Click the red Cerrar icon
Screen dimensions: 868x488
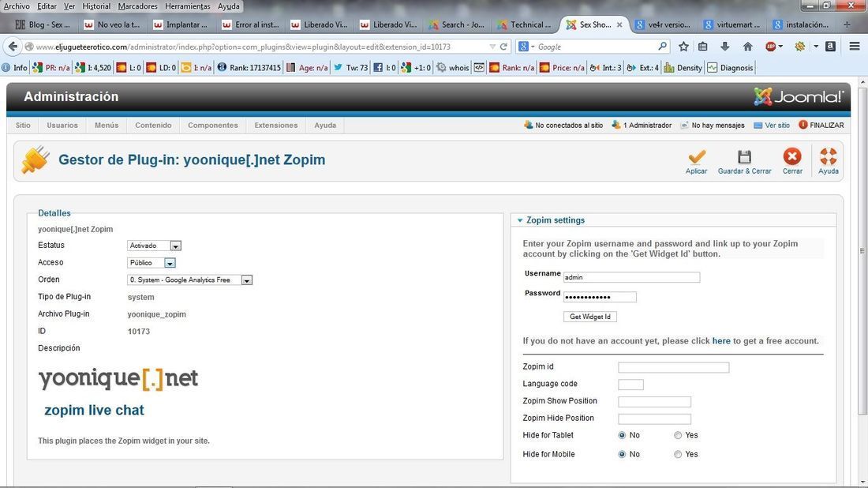point(792,156)
